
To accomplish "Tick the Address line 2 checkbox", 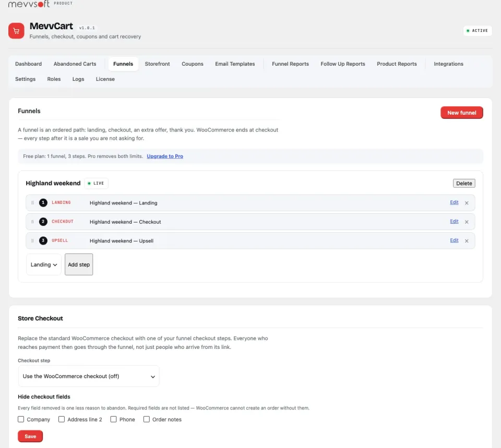I will (62, 419).
